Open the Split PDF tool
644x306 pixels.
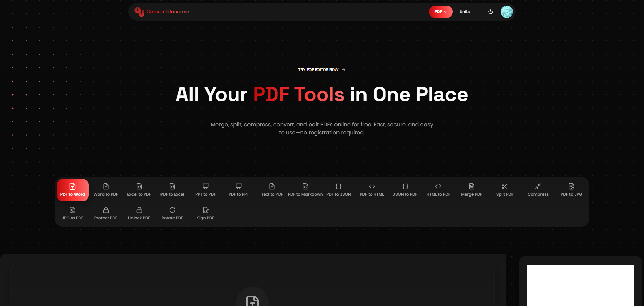(504, 190)
